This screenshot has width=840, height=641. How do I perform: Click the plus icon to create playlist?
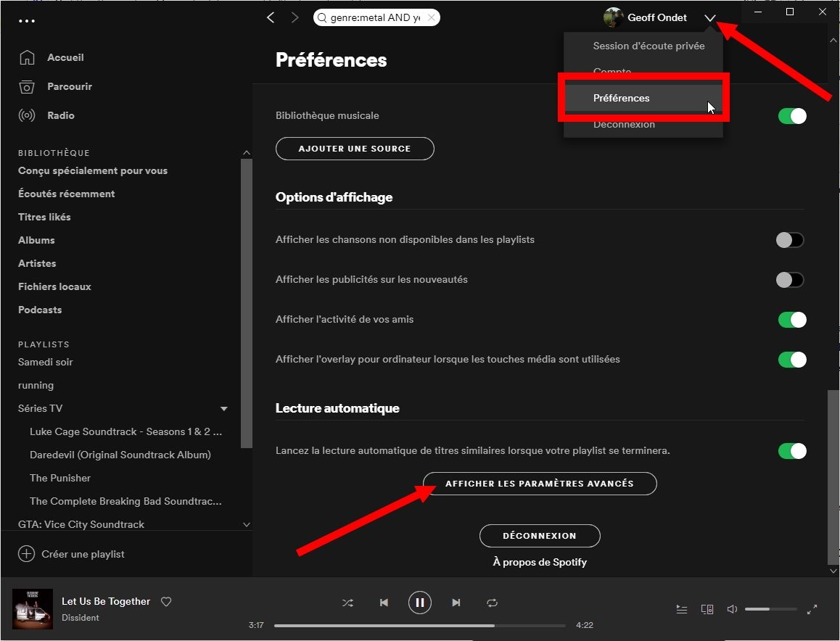[26, 554]
